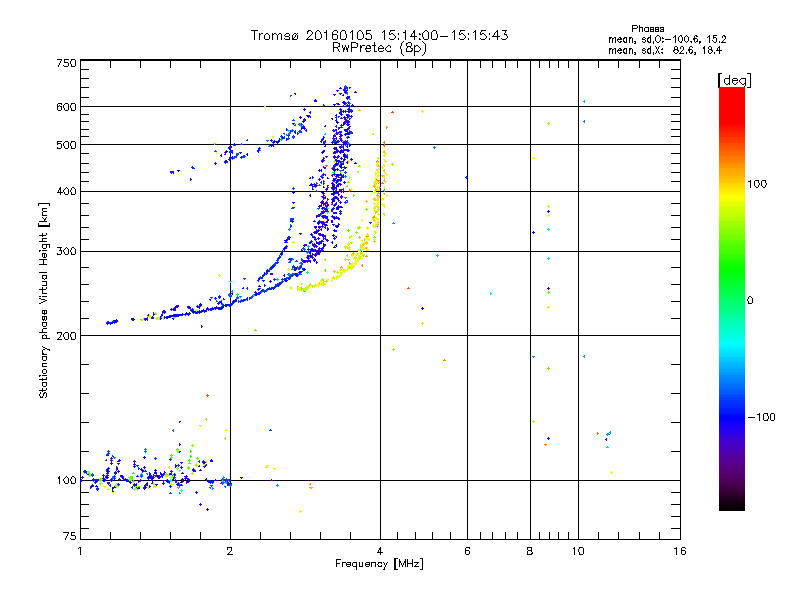Click the "Stationary phase Virtual Height [km]" axis title
The image size is (800, 600).
coord(43,301)
